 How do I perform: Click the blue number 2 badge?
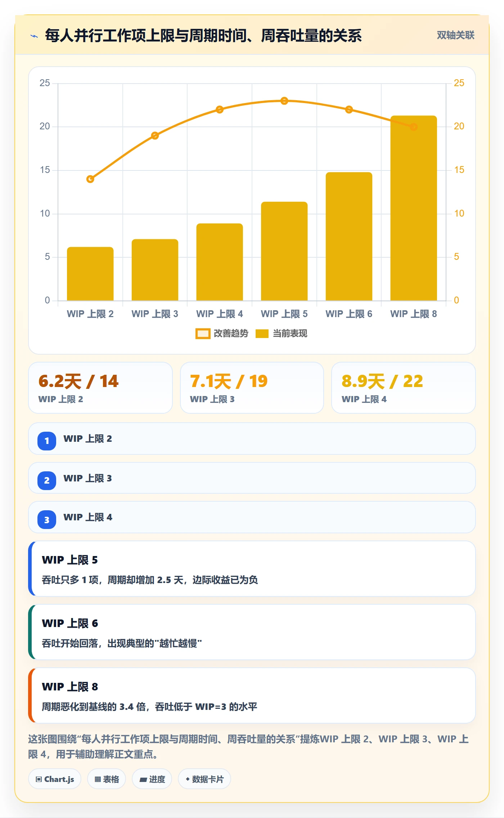point(47,480)
